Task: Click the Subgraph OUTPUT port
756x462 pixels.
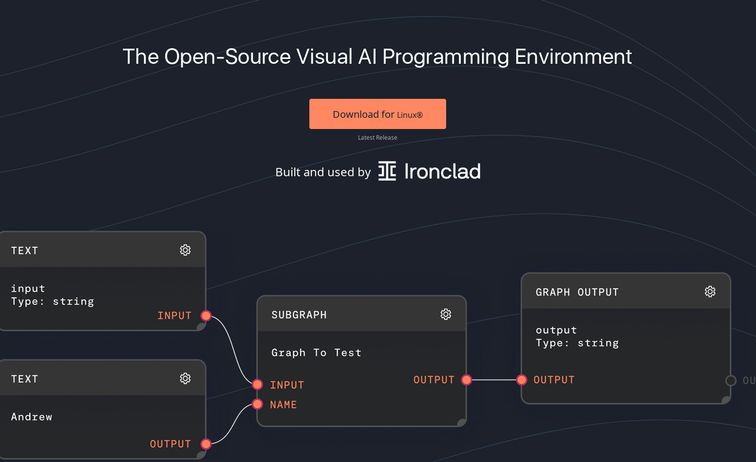Action: tap(465, 380)
